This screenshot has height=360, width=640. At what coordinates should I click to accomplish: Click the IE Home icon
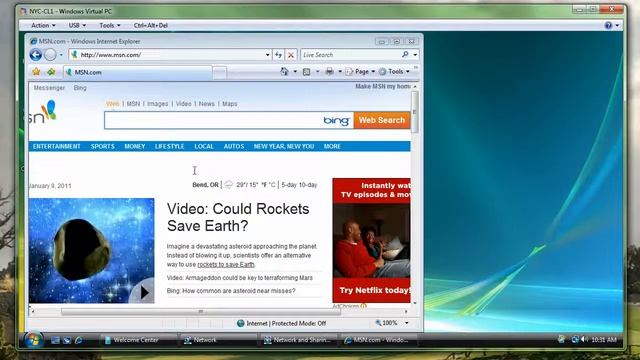(x=284, y=72)
